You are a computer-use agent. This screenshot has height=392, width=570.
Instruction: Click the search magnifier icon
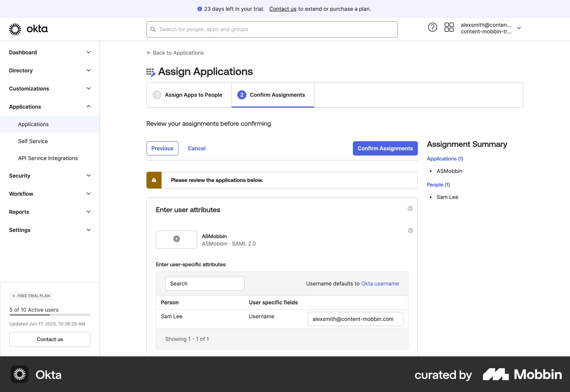pos(153,29)
